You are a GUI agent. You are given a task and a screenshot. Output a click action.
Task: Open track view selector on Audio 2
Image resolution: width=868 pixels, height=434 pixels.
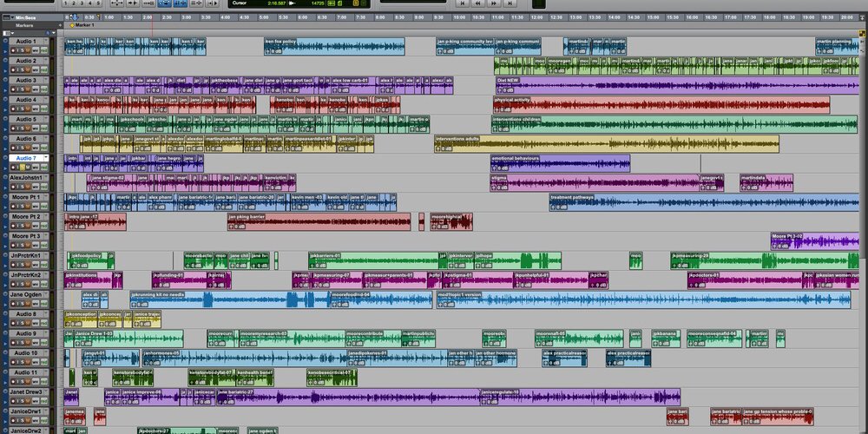coord(36,69)
